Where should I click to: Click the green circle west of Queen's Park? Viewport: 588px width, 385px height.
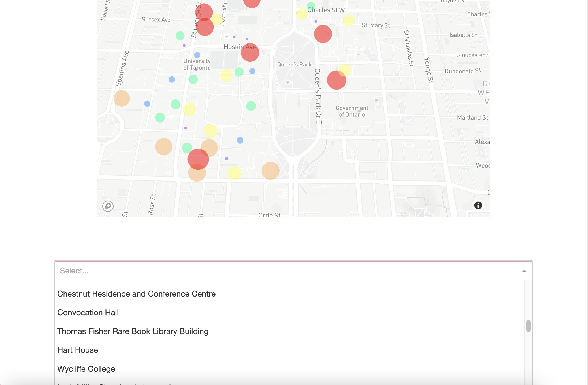click(x=251, y=106)
